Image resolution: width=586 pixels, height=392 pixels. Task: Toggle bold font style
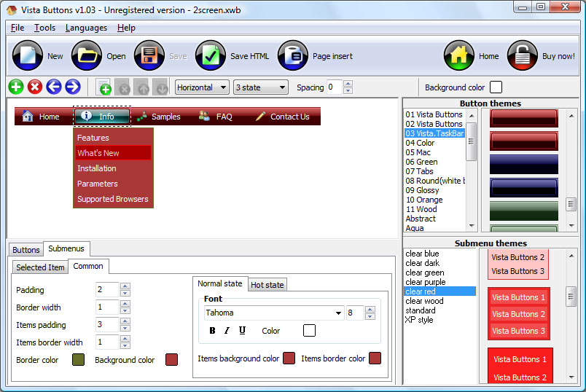click(x=212, y=330)
